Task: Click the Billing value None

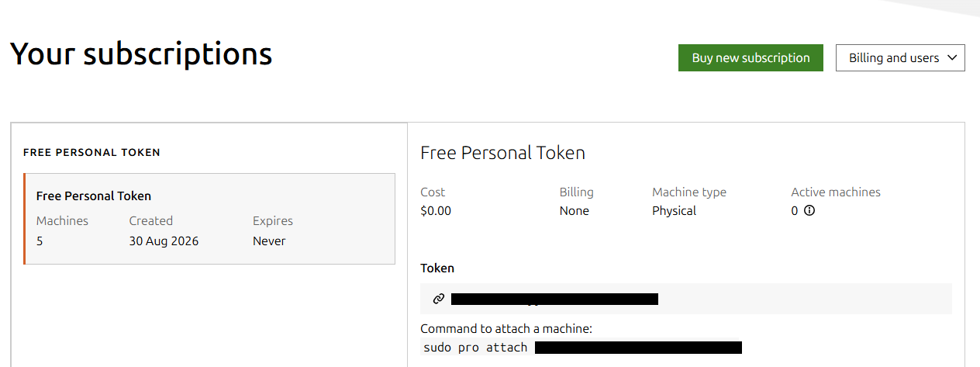Action: tap(575, 210)
